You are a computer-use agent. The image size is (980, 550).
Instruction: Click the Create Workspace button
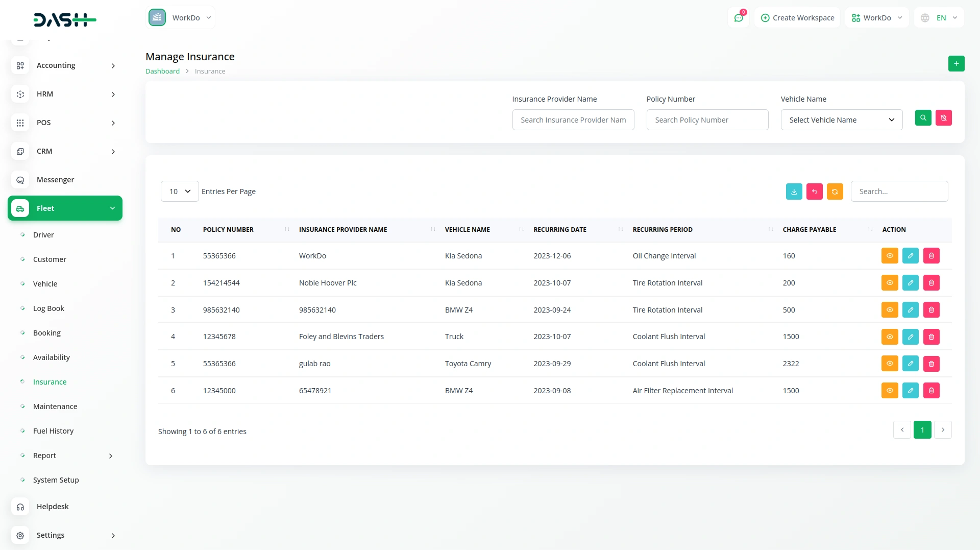pos(797,18)
